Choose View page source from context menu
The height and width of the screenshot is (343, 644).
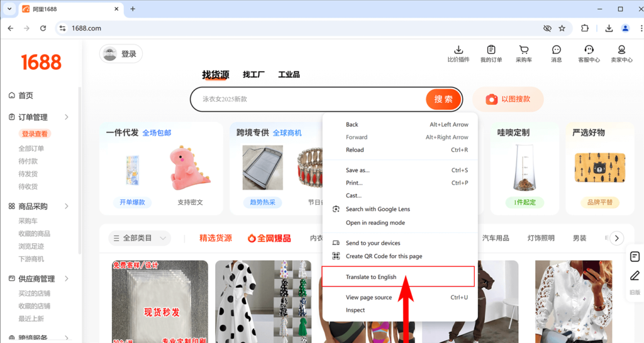[369, 297]
